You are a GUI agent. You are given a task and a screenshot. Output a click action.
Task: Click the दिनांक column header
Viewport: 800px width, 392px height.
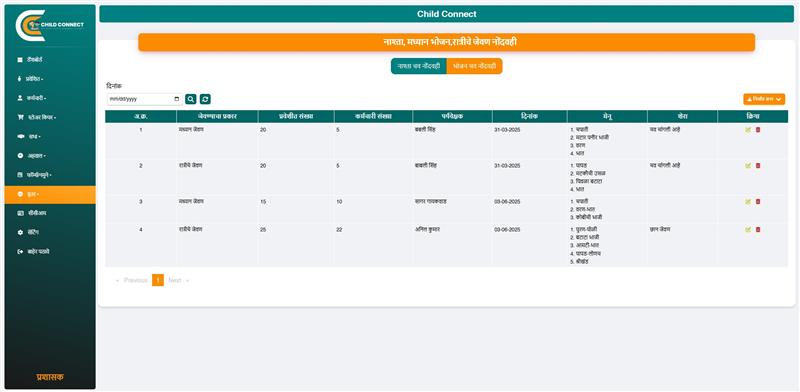tap(530, 116)
